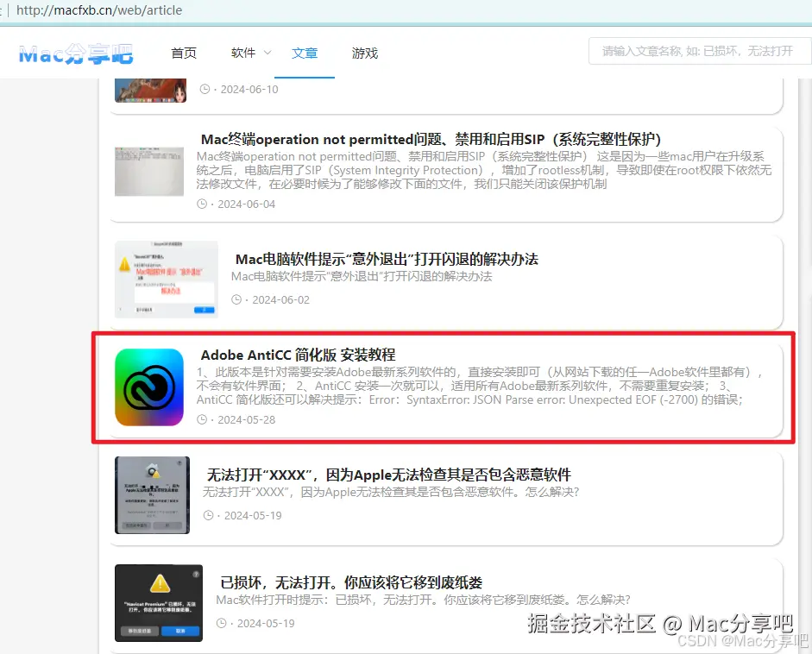
Task: Click the Adobe Creative Cloud rainbow icon
Action: (149, 387)
